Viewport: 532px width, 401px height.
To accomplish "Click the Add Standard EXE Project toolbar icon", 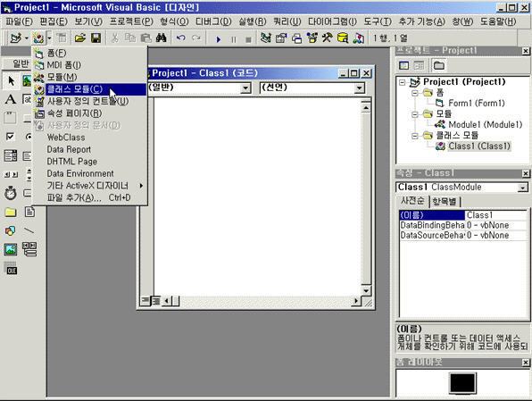I will (15, 38).
